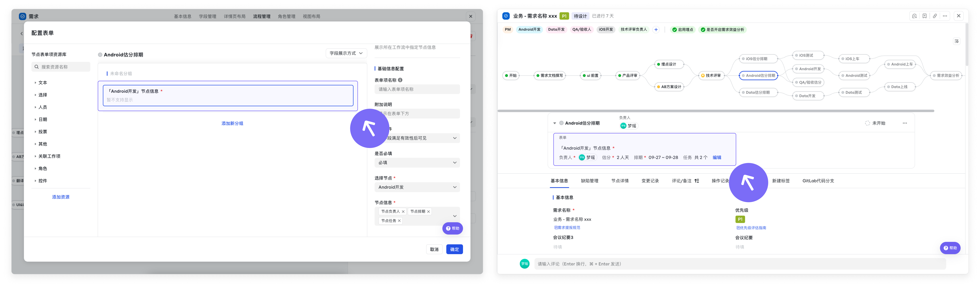This screenshot has width=980, height=288.
Task: Click the bookmark icon in the detail header
Action: pos(924,16)
